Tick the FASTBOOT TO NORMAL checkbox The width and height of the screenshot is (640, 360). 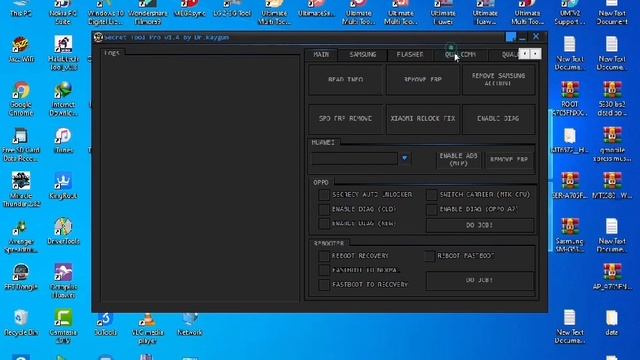[324, 270]
